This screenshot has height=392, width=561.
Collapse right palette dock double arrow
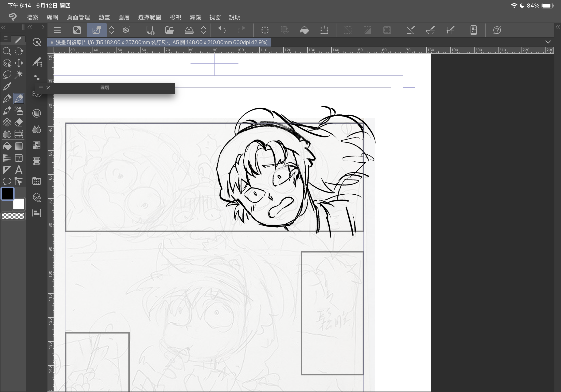pos(557,27)
